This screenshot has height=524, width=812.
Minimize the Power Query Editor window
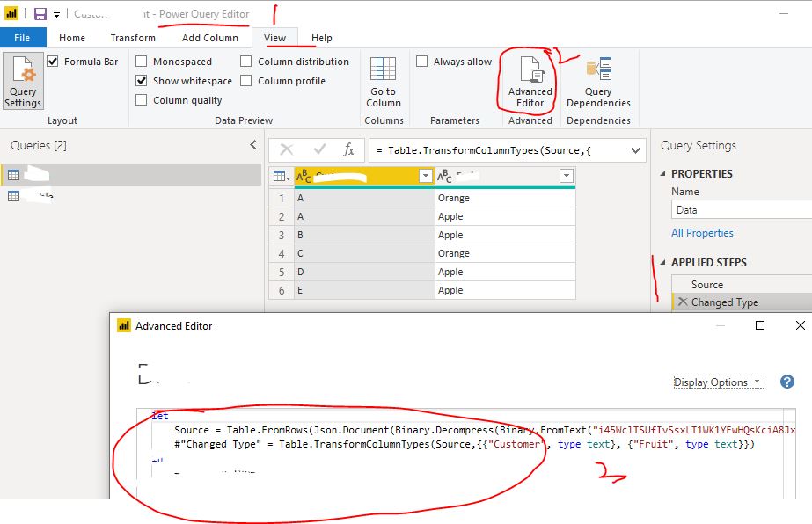coord(784,13)
